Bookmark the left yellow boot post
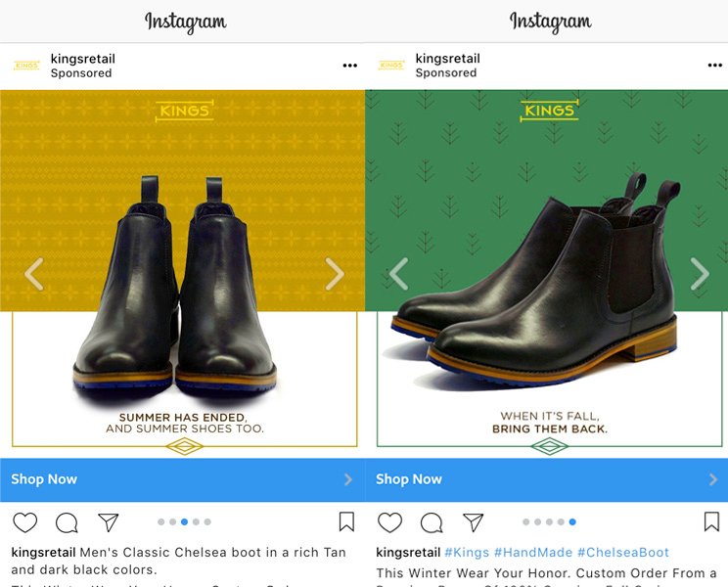The width and height of the screenshot is (728, 587). tap(346, 521)
